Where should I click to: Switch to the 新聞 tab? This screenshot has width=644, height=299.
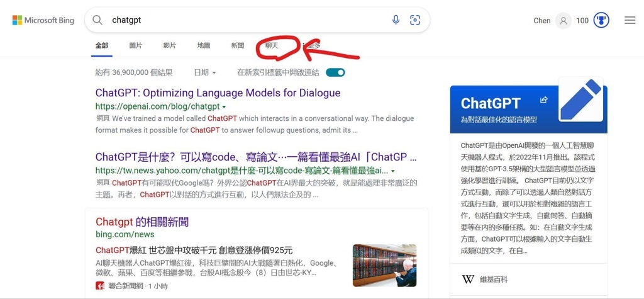237,46
